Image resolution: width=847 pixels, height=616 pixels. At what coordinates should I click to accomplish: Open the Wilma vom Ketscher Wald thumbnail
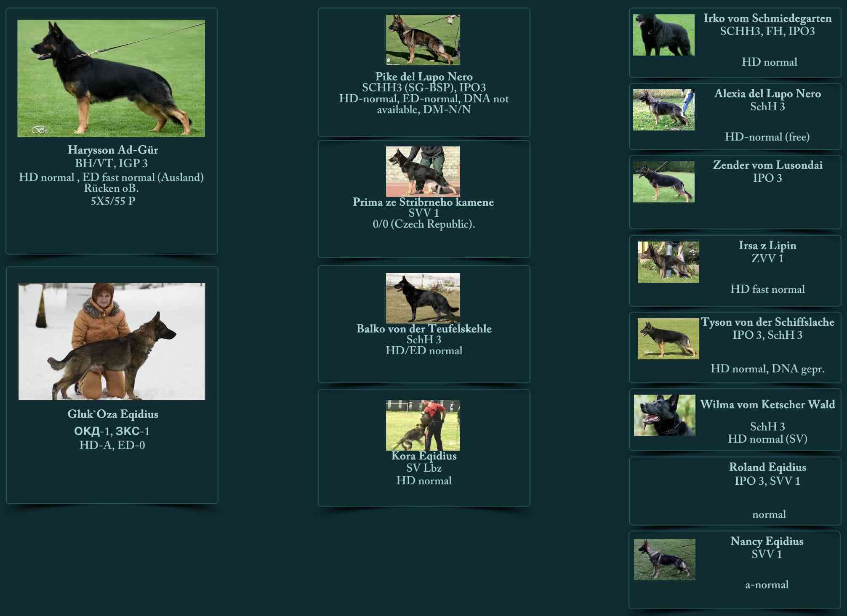664,415
